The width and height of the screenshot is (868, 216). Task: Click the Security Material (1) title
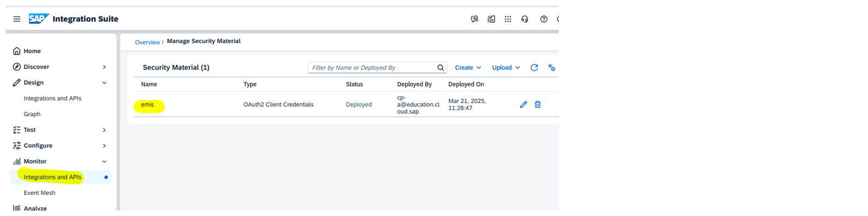(x=176, y=67)
